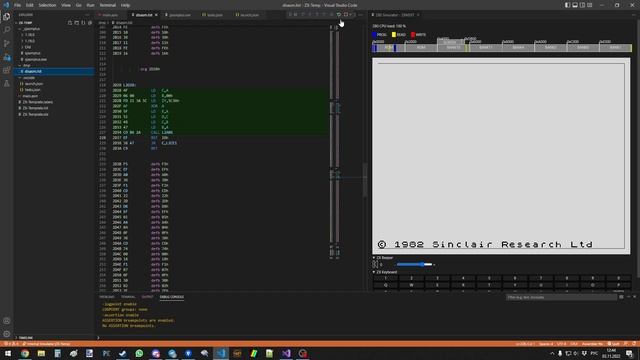Click the Internal Simulator status bar item

[x=46, y=344]
